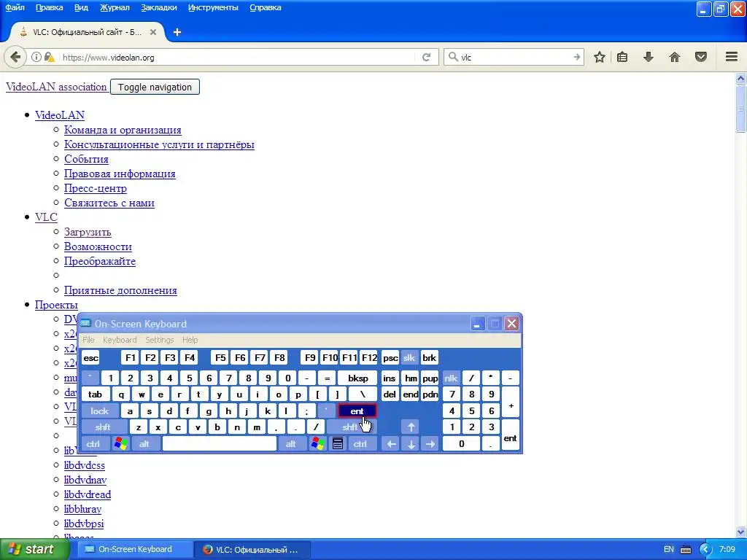Open the Файл menu in Firefox

coord(15,7)
